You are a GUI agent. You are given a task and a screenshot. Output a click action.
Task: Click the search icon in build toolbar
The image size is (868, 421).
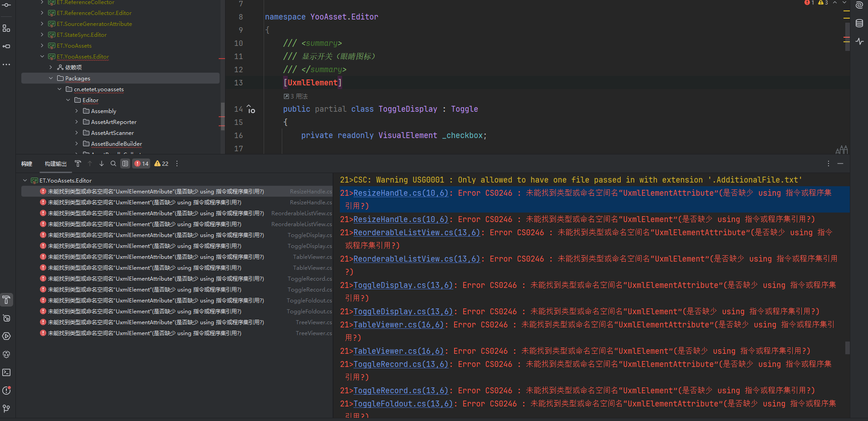click(113, 163)
